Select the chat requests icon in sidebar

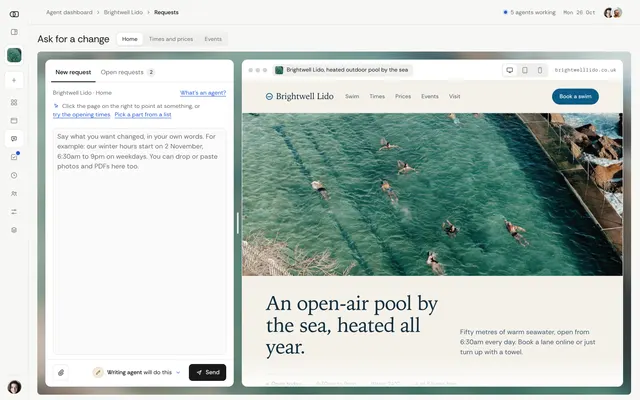(x=14, y=139)
